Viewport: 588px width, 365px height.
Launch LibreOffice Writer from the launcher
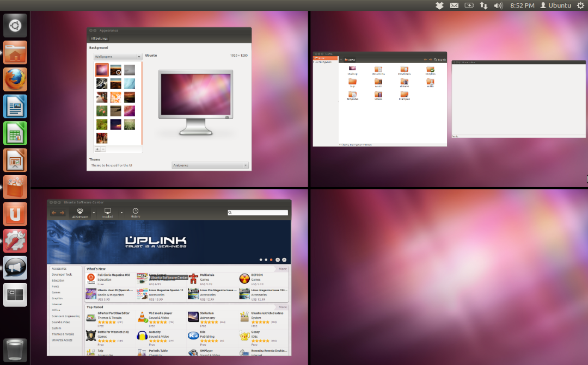pos(15,107)
